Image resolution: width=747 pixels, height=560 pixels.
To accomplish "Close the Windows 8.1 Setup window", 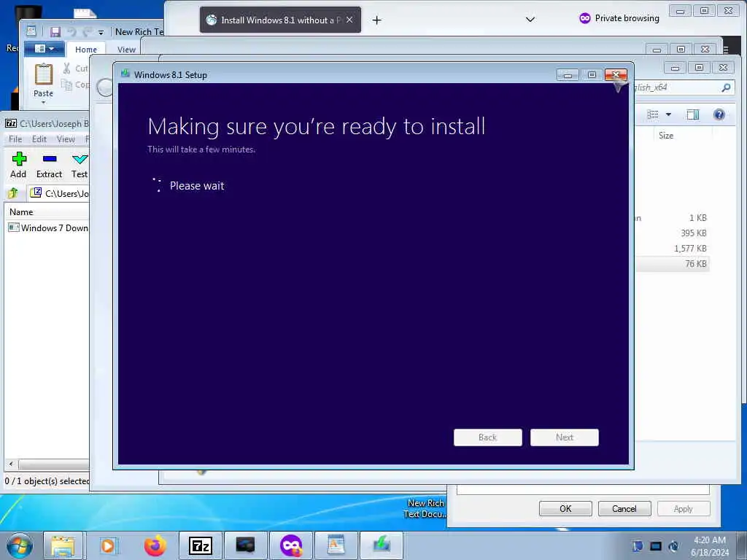I will point(616,75).
